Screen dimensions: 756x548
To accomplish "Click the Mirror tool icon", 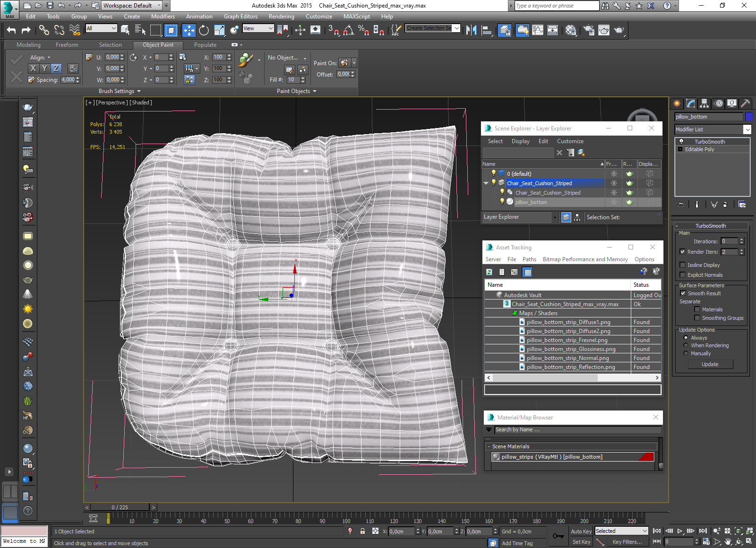I will (471, 30).
